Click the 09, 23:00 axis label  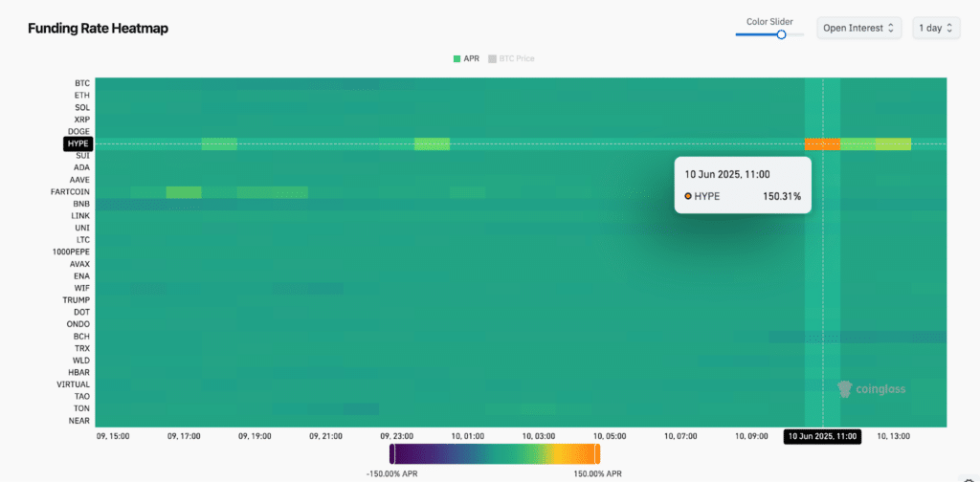397,437
